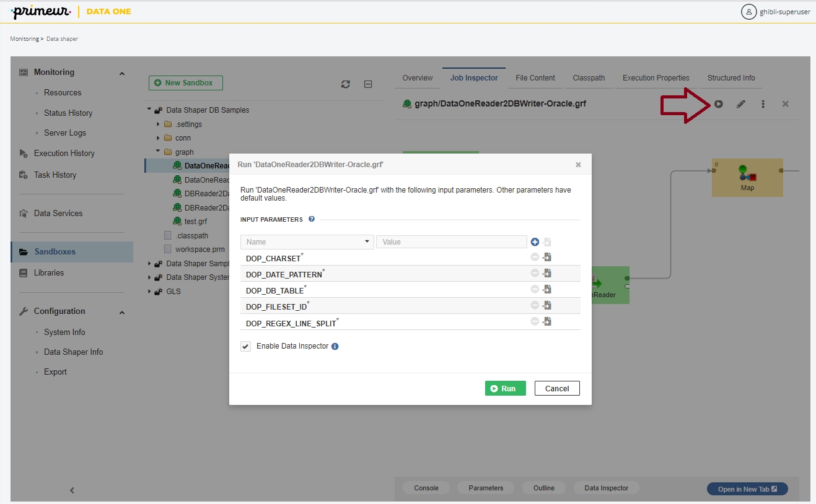Click the import icon for DOP_FILESET_ID

[547, 305]
